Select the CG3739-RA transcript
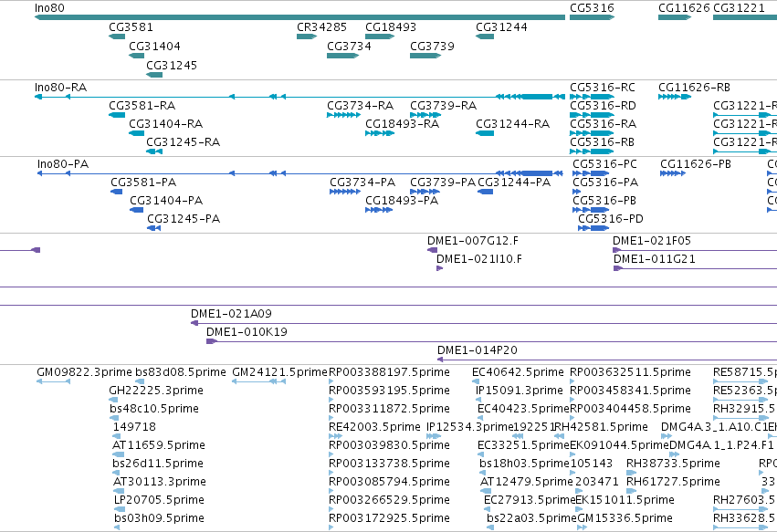 tap(425, 115)
